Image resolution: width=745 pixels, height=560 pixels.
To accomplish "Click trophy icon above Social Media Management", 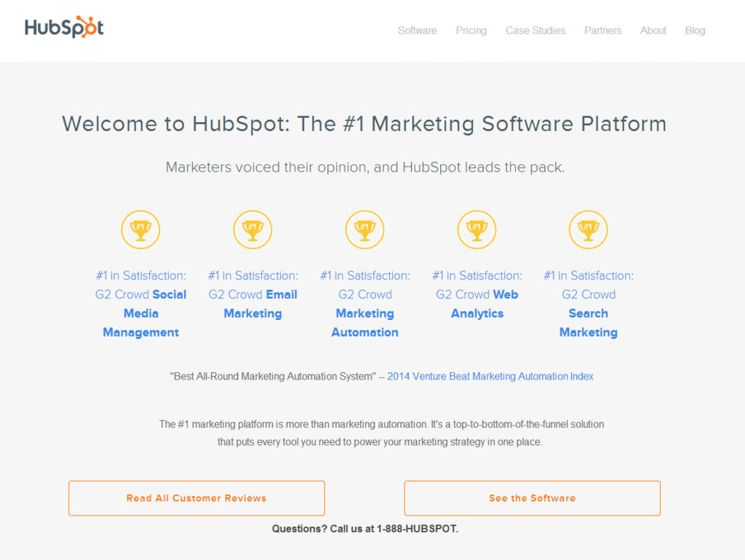I will (140, 230).
